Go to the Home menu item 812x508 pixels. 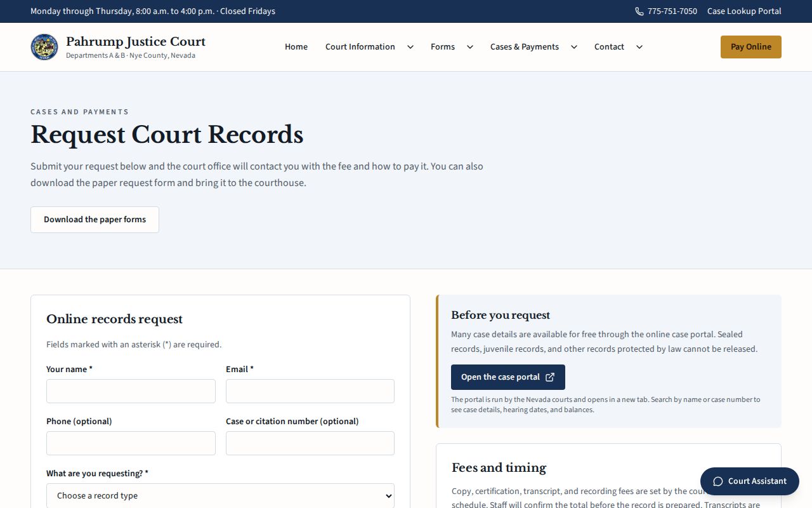pyautogui.click(x=296, y=47)
